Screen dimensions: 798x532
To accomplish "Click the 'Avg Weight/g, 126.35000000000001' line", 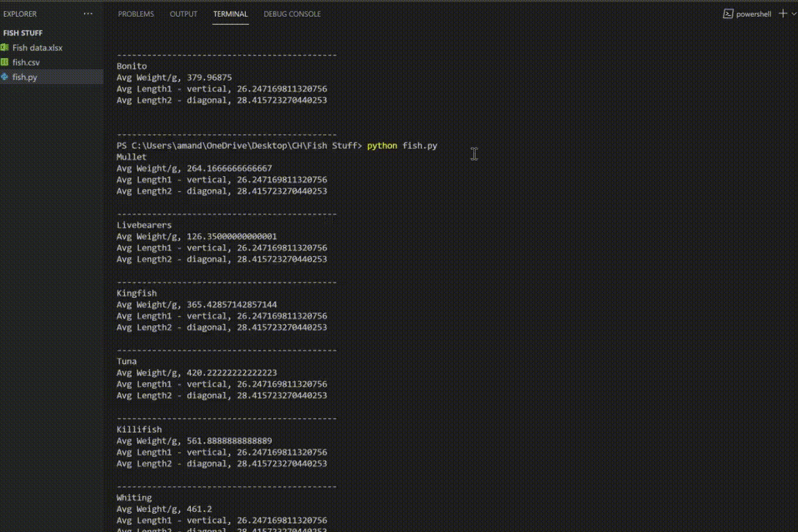I will [197, 237].
